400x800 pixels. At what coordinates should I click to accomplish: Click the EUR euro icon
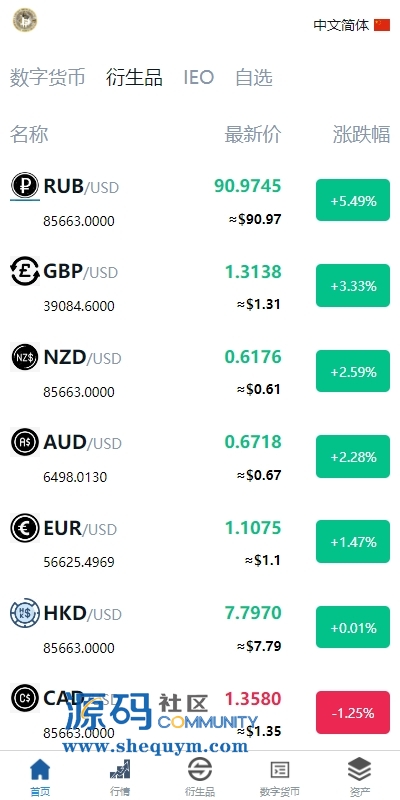click(24, 528)
